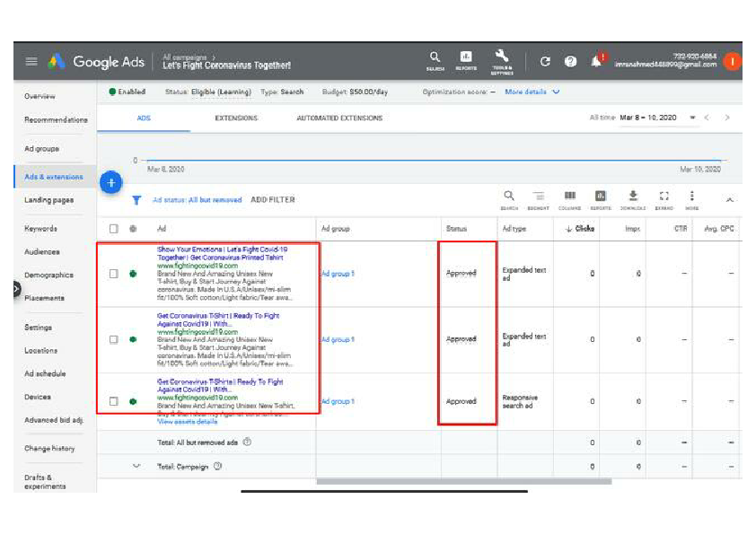Open Landing pages in the sidebar

click(x=49, y=200)
